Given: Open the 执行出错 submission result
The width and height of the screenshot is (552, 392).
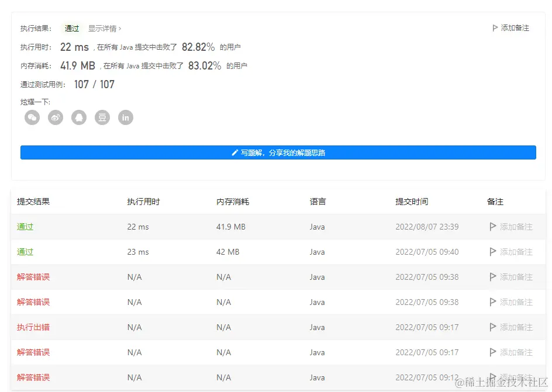Looking at the screenshot, I should 33,327.
